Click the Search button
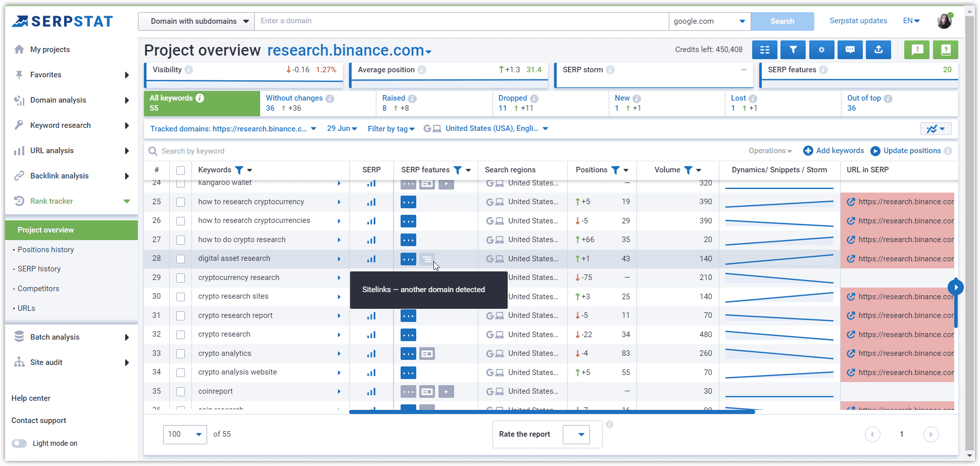This screenshot has height=466, width=980. click(x=782, y=21)
